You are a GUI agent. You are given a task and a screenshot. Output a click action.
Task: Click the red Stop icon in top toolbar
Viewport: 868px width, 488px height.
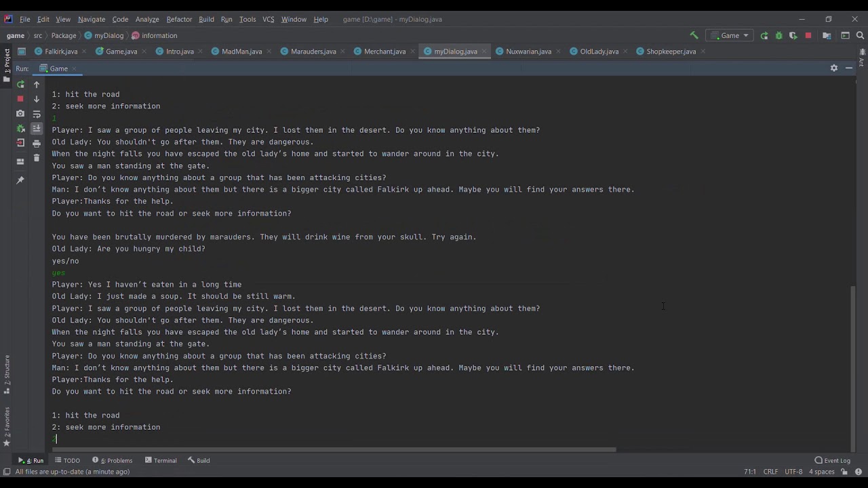click(808, 35)
